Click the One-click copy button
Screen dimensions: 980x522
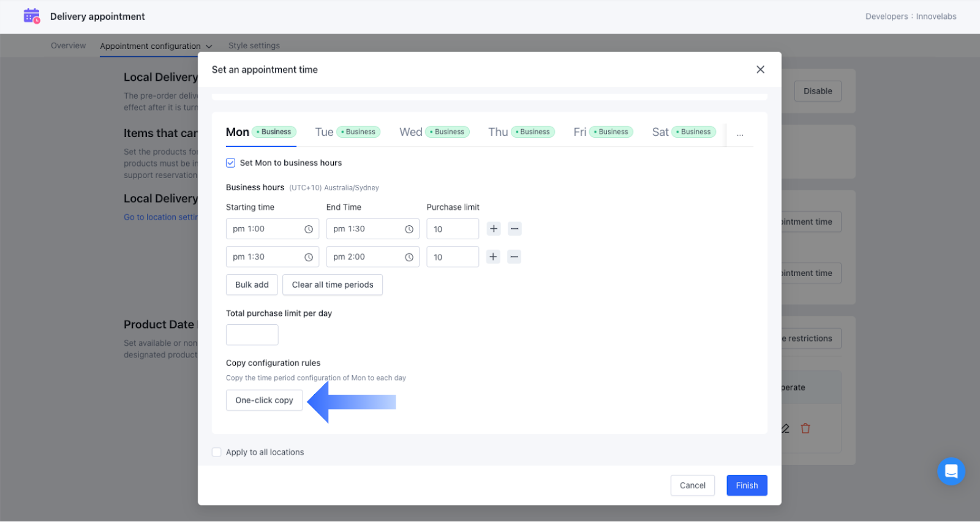click(x=264, y=400)
